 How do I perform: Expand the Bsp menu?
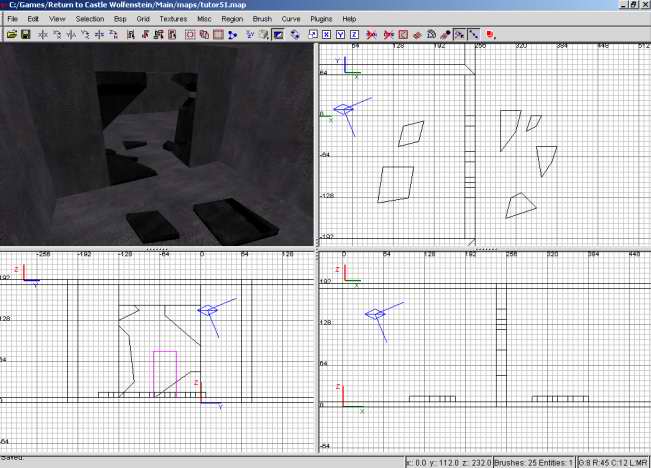[120, 19]
